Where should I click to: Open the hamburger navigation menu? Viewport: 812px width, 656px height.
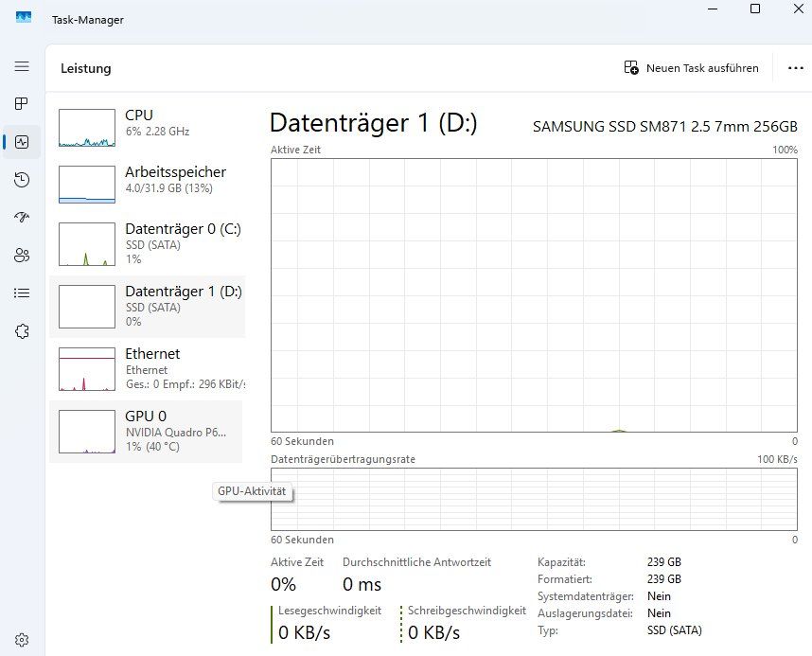tap(22, 66)
